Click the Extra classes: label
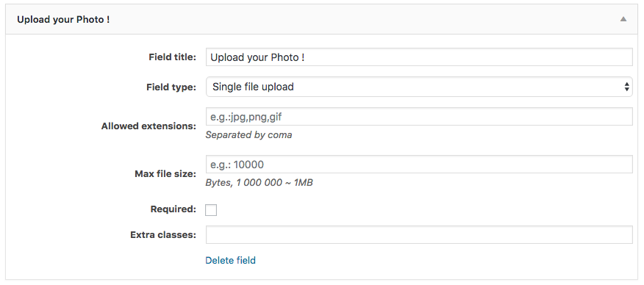This screenshot has height=285, width=644. pos(163,235)
